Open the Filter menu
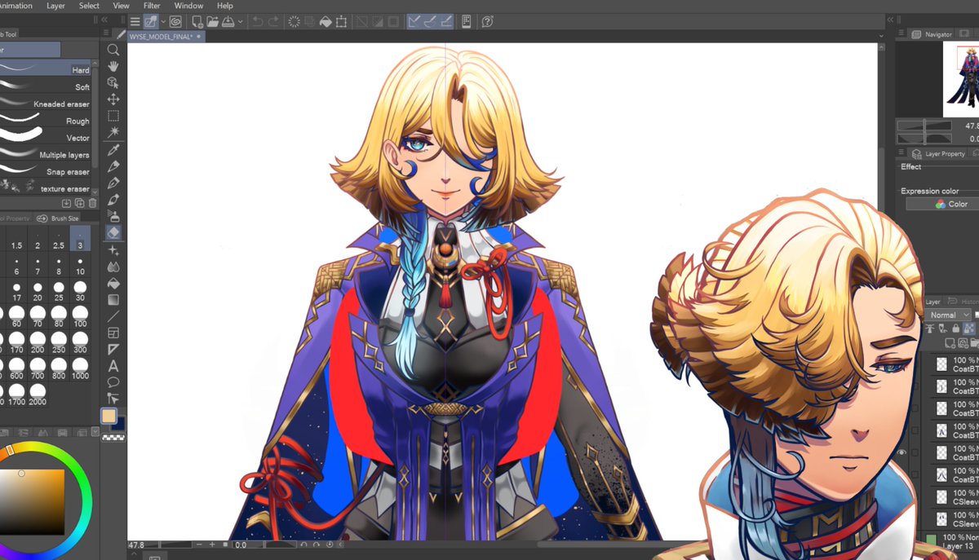 point(152,6)
